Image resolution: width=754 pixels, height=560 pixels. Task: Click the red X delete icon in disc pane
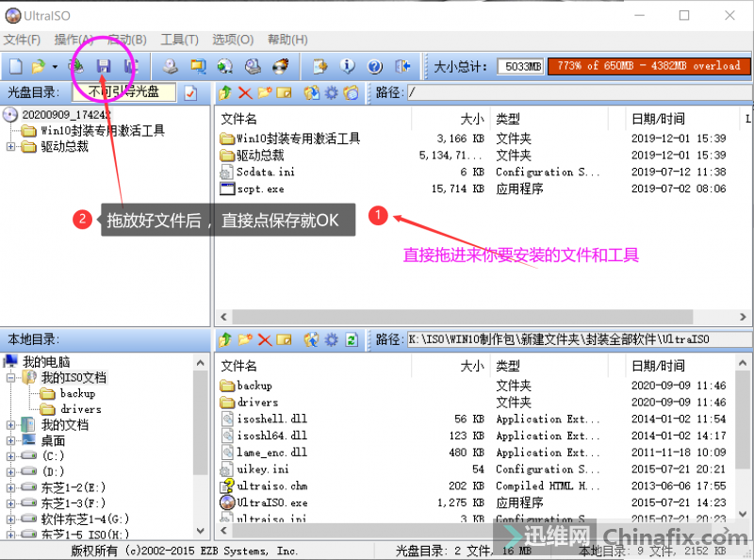[245, 92]
